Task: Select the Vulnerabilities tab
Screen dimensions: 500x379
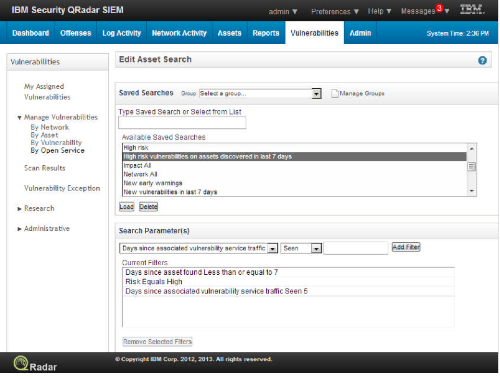Action: [x=314, y=33]
